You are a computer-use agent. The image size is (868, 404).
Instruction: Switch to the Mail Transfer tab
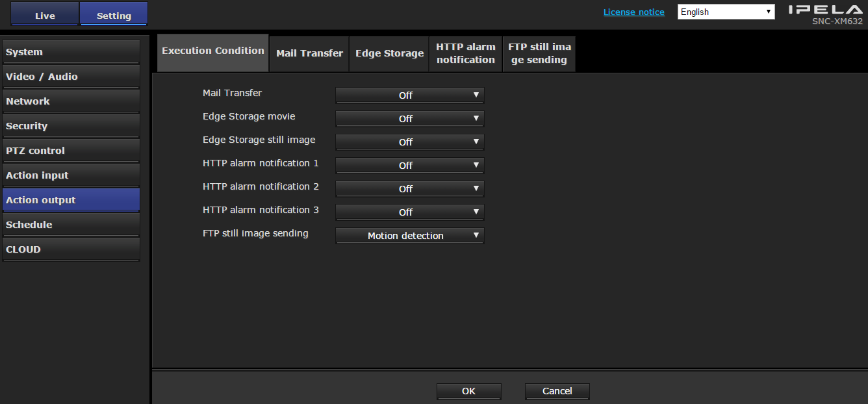(x=309, y=53)
